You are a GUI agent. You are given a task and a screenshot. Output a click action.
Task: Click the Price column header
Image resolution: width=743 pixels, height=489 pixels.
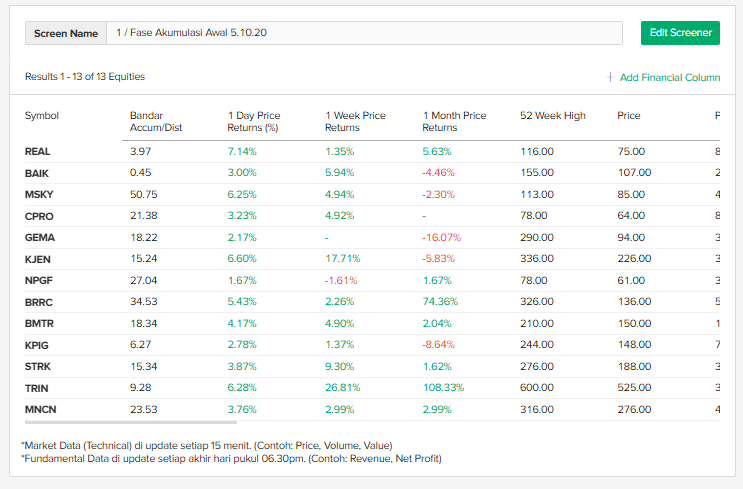[x=629, y=116]
